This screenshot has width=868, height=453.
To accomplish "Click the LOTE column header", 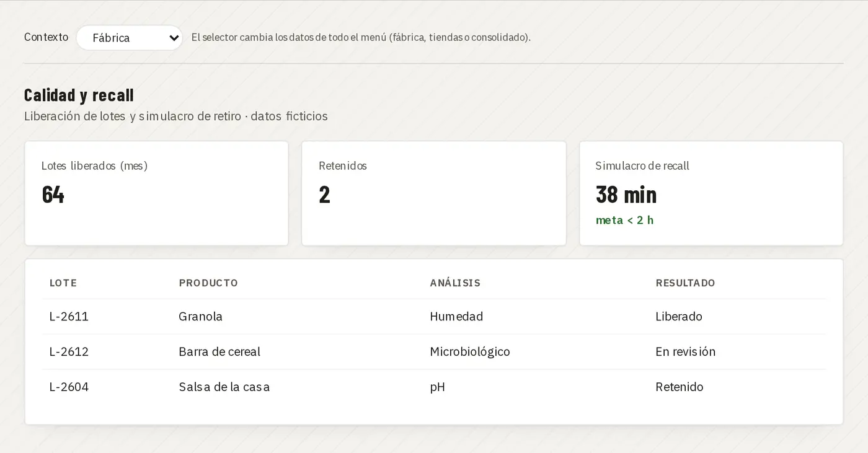I will point(63,283).
